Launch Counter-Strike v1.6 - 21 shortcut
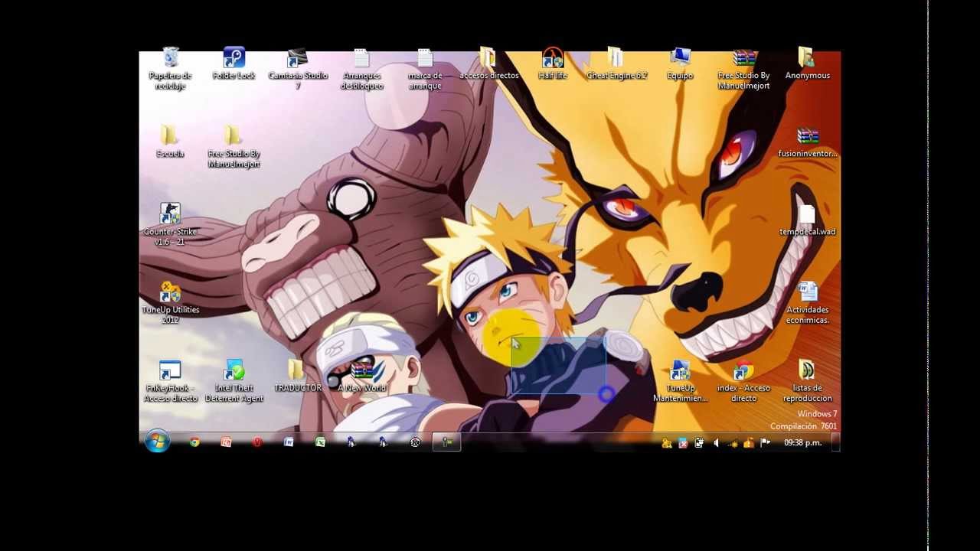This screenshot has width=980, height=551. click(x=170, y=224)
